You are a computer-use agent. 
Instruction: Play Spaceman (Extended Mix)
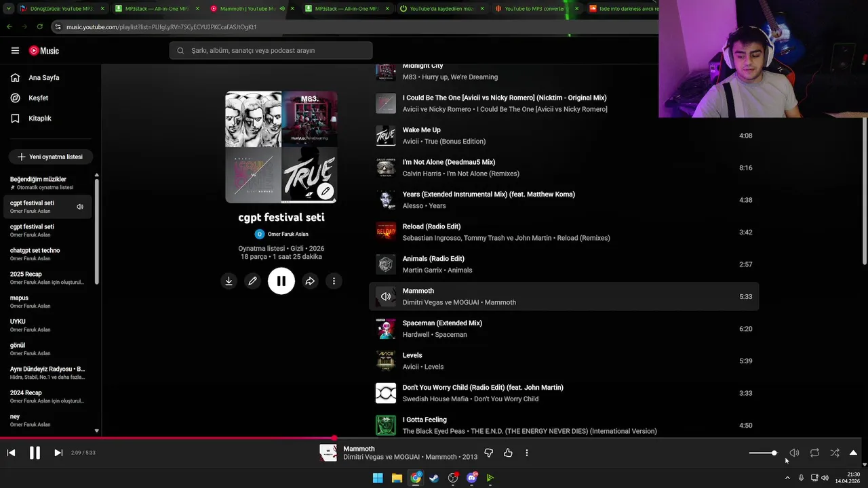[442, 323]
